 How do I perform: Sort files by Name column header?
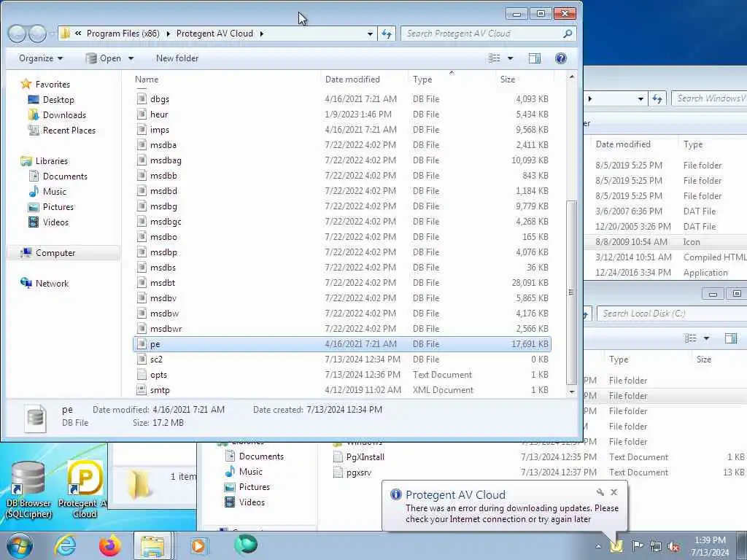pyautogui.click(x=226, y=79)
